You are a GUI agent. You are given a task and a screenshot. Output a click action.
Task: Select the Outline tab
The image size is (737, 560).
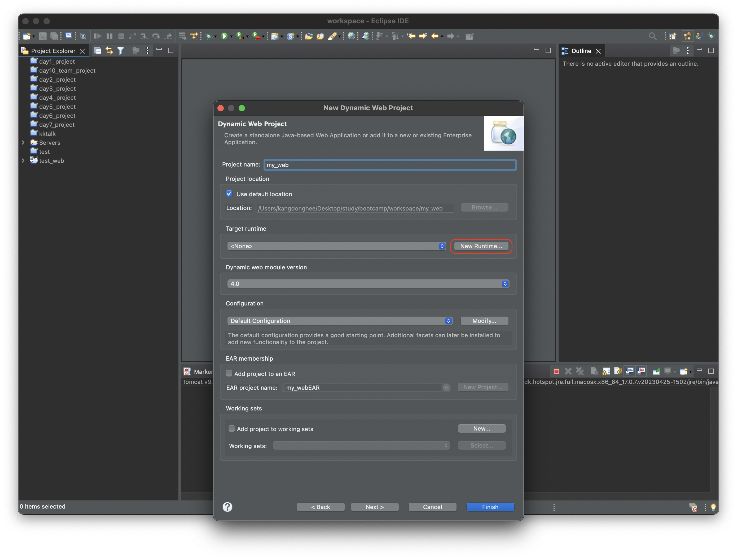pyautogui.click(x=581, y=51)
